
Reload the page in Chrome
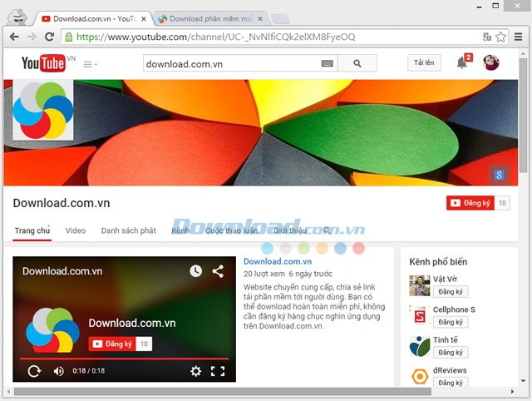[50, 37]
